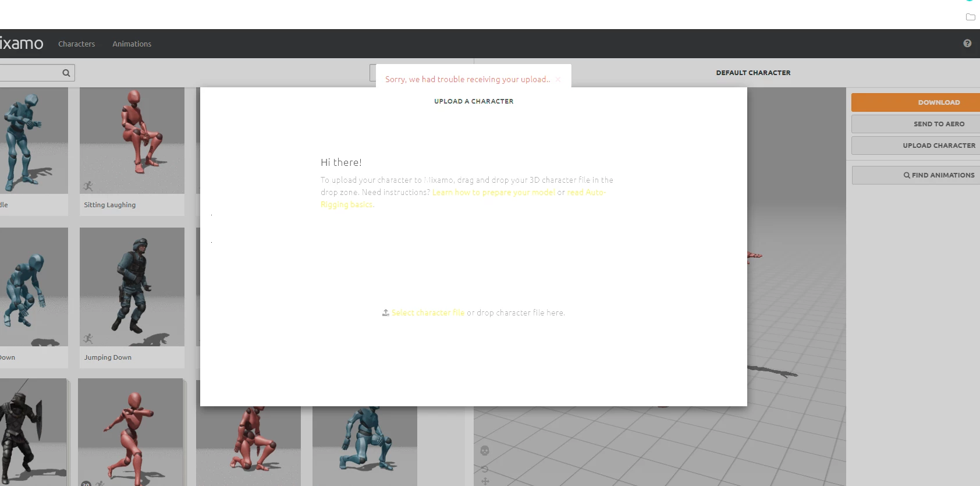Select the Sitting Laughing animation thumbnail
The height and width of the screenshot is (486, 980).
point(132,141)
